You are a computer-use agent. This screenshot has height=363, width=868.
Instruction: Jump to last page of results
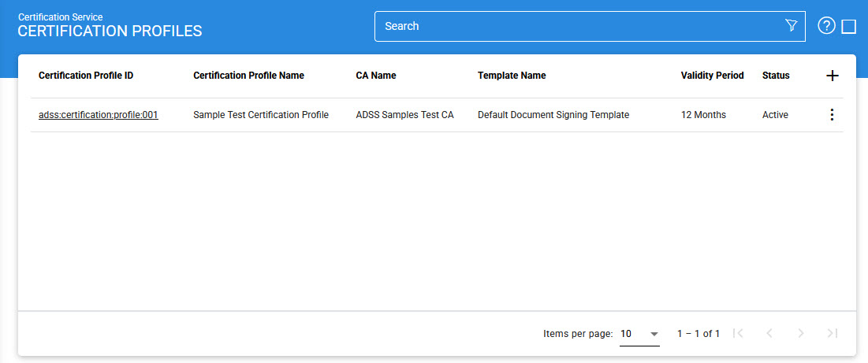pyautogui.click(x=833, y=334)
